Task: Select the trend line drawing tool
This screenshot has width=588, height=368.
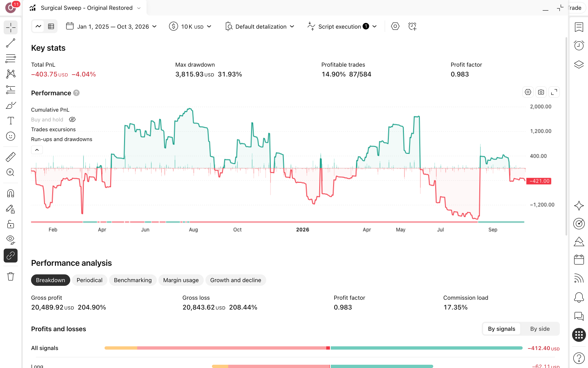Action: tap(11, 43)
